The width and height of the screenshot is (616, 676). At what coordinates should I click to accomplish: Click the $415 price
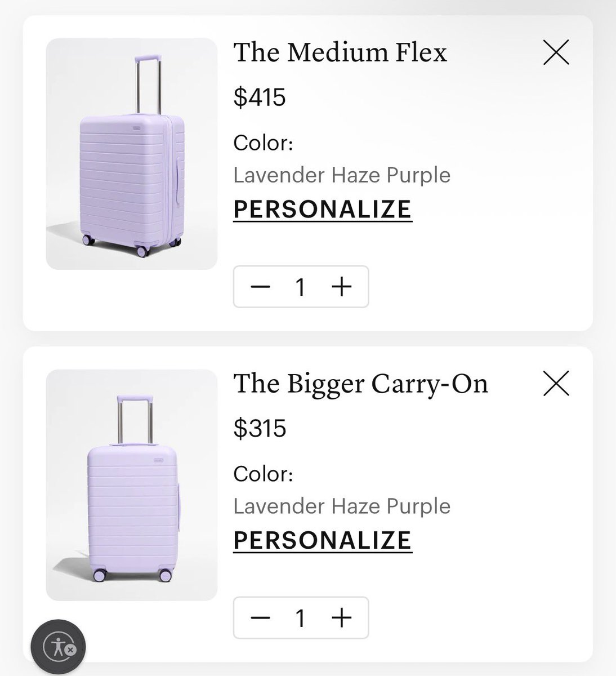tap(260, 97)
